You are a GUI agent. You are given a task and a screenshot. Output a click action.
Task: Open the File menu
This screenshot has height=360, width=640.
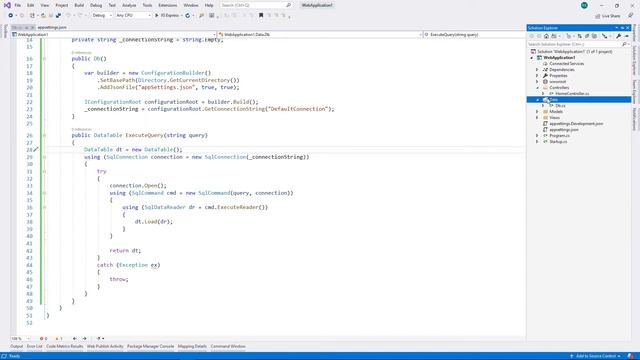(x=18, y=5)
